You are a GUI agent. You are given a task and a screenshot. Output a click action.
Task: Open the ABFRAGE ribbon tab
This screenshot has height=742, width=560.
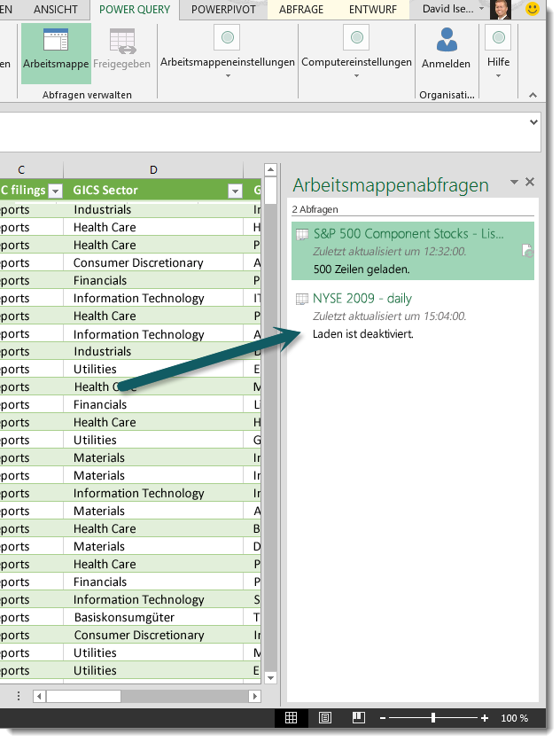click(x=300, y=10)
